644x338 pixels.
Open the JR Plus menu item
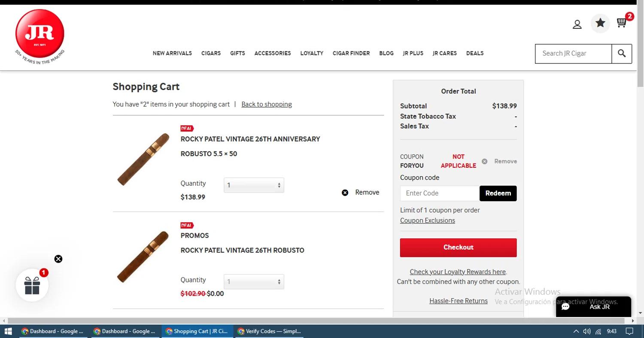(413, 53)
